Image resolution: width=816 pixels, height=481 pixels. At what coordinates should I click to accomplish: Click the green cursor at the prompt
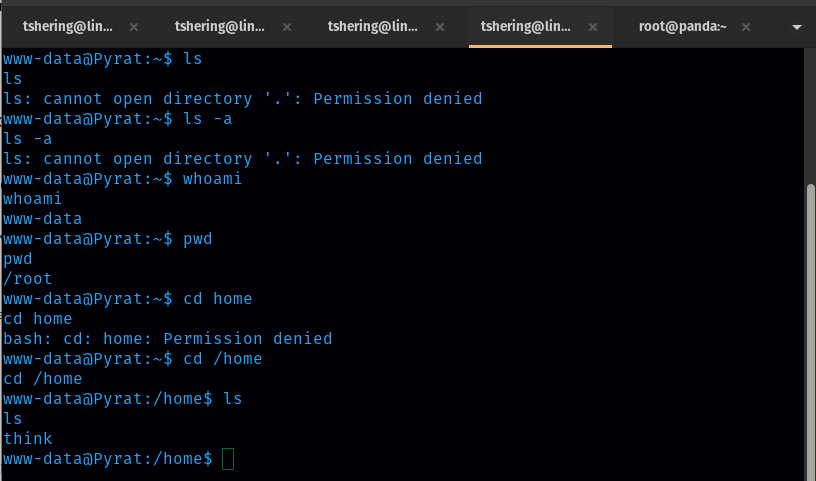[x=228, y=459]
